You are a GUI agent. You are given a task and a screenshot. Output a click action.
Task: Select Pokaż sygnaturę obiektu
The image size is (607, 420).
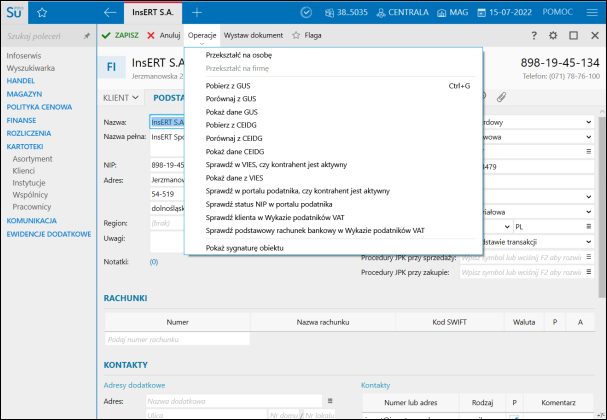244,248
